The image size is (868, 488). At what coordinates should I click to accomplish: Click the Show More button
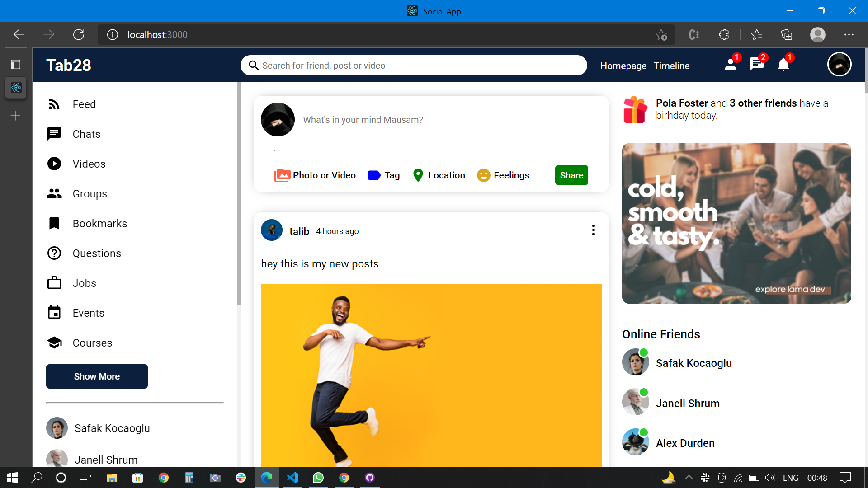tap(96, 376)
